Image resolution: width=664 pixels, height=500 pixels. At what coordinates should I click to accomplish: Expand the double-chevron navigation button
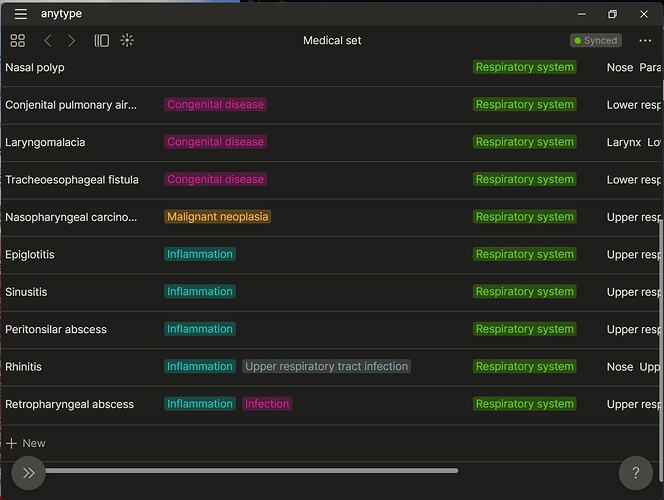pos(28,473)
